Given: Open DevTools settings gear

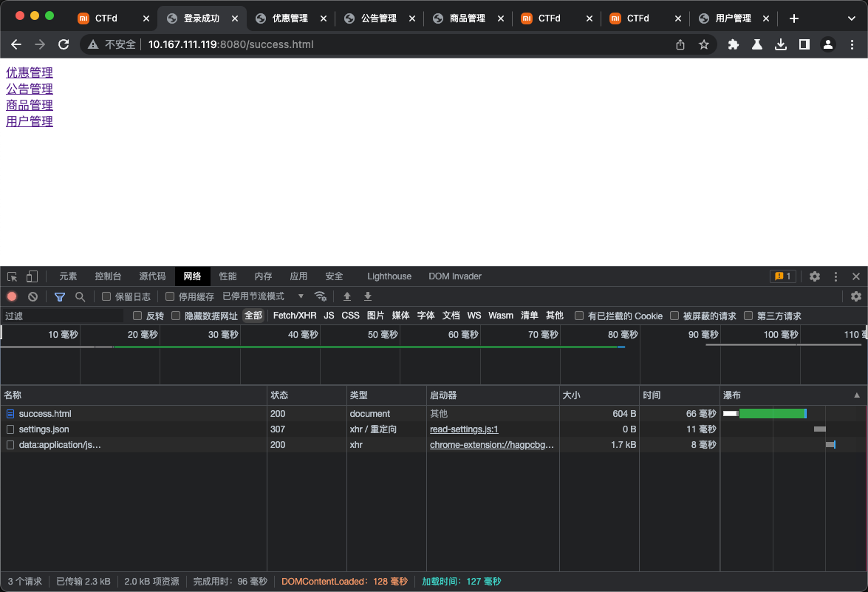Looking at the screenshot, I should (814, 276).
